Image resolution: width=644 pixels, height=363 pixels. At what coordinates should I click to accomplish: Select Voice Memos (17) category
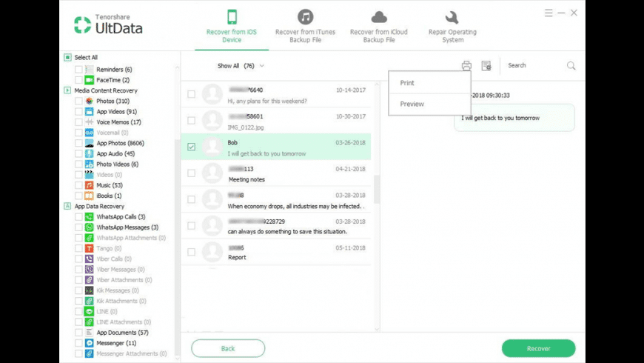(x=118, y=122)
